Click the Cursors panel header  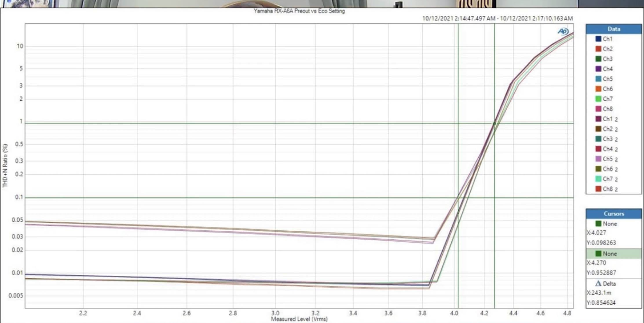pyautogui.click(x=614, y=214)
